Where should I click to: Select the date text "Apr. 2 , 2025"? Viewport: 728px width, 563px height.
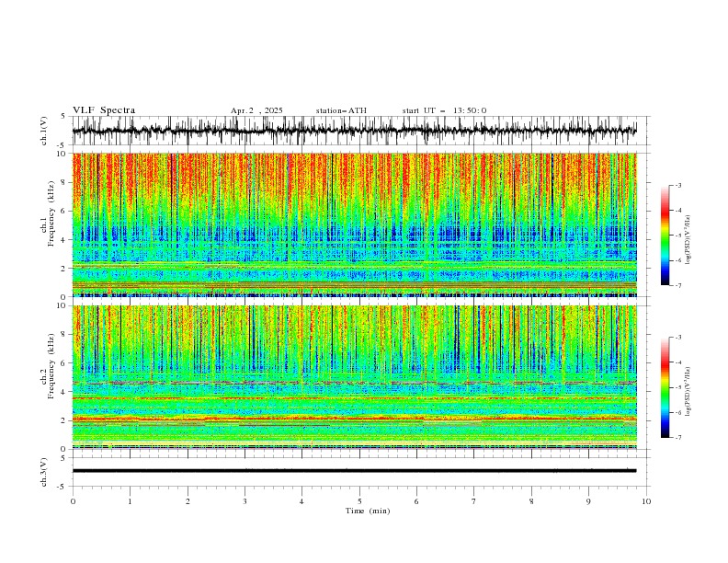click(x=256, y=110)
